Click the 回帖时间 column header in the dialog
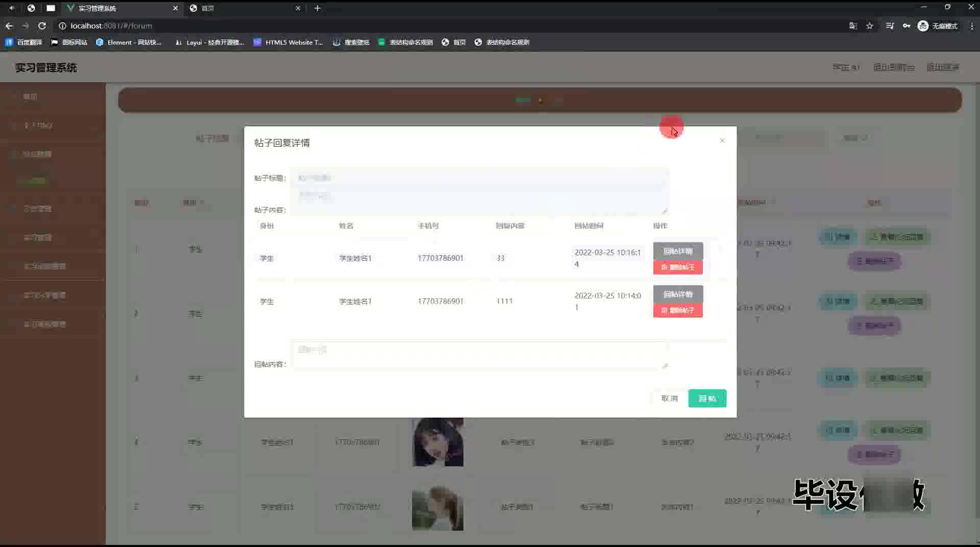 (x=589, y=226)
